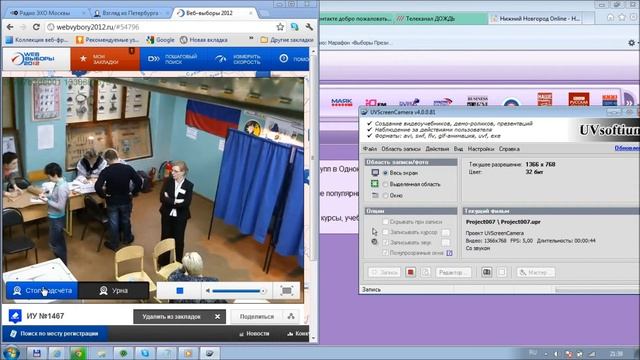Screen dimensions: 640x360
Task: Click the Web Выборы 2012 site logo
Action: pos(33,59)
